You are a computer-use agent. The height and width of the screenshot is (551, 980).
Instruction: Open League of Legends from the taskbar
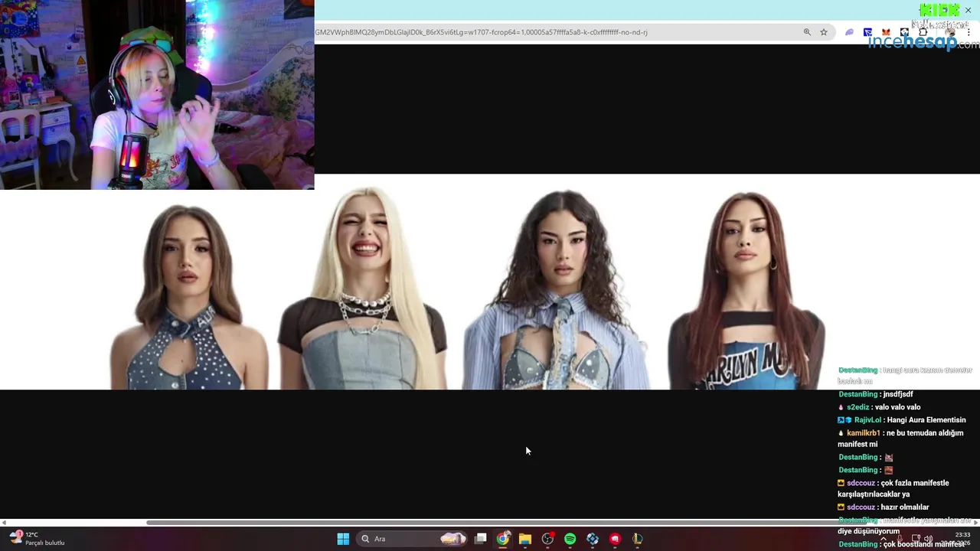coord(637,539)
